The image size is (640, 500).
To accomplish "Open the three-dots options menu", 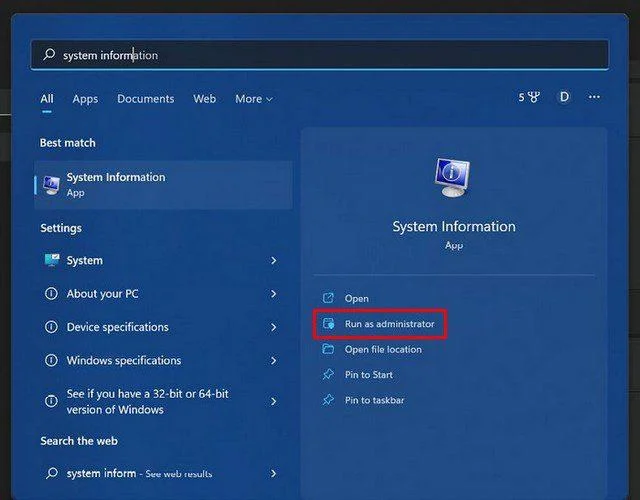I will pos(594,97).
